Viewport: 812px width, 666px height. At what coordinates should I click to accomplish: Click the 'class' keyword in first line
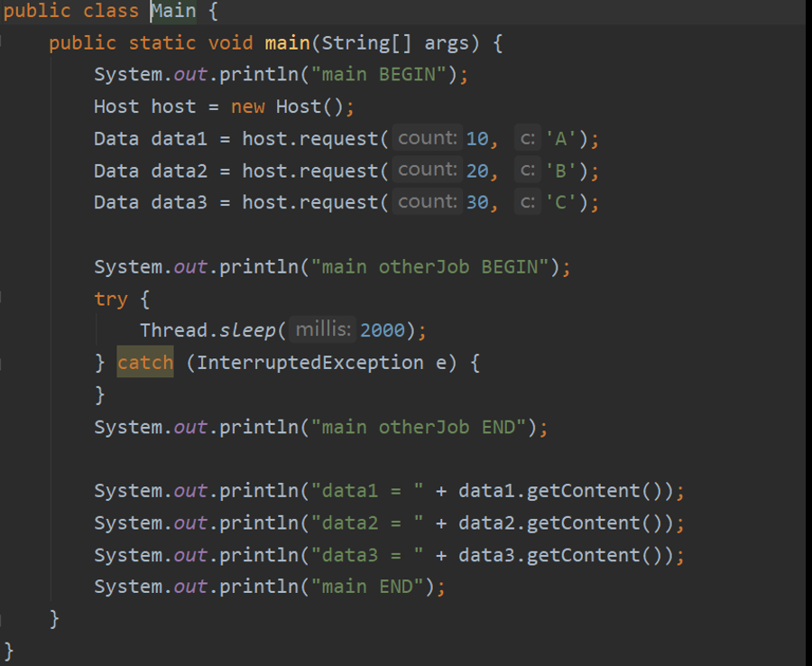click(111, 11)
